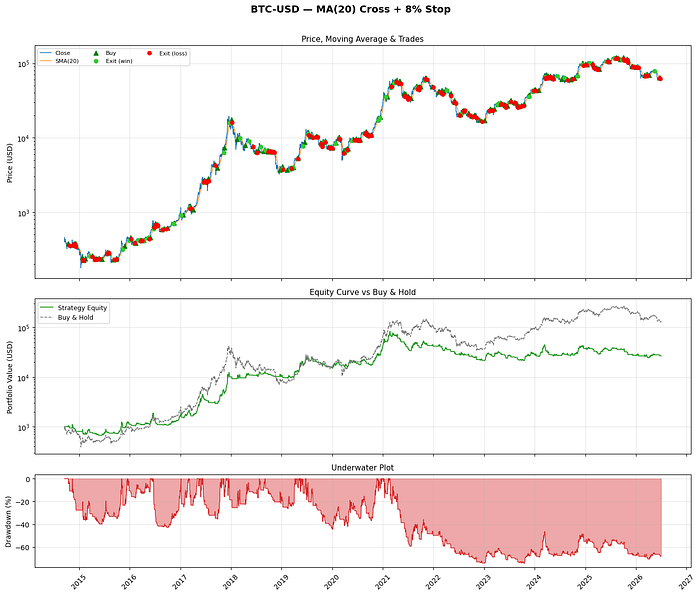Click the dashed grey Buy & Hold legend sample

(46, 317)
